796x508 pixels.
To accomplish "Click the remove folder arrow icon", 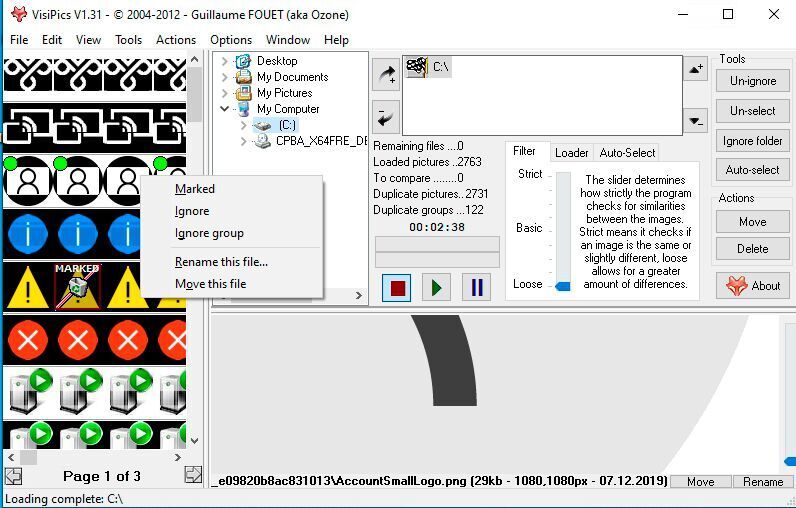I will click(386, 118).
